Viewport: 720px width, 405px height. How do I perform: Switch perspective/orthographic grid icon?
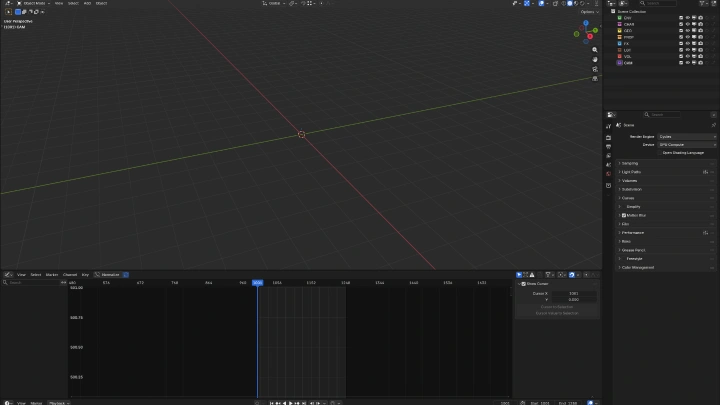tap(595, 79)
